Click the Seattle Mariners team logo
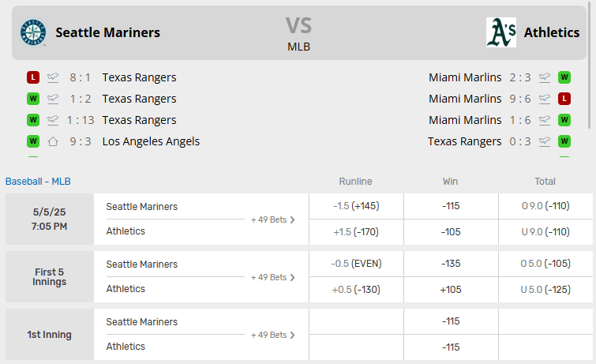The width and height of the screenshot is (596, 364). 33,32
